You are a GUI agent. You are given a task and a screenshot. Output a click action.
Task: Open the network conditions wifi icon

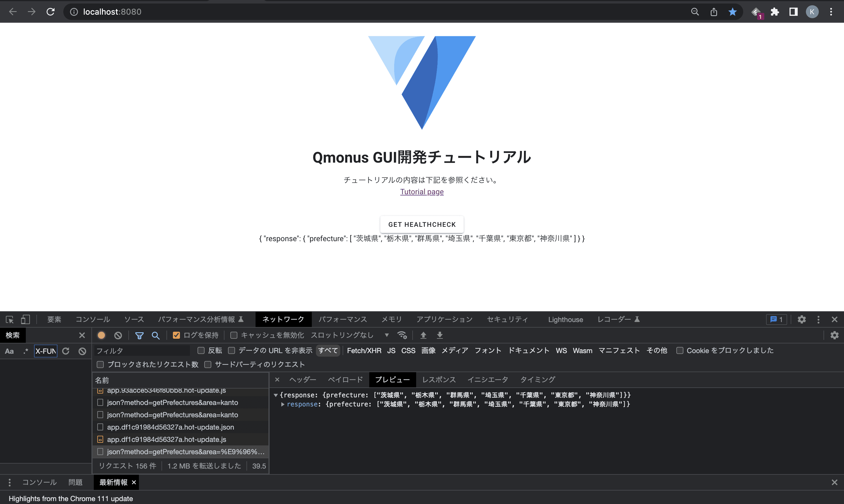402,336
